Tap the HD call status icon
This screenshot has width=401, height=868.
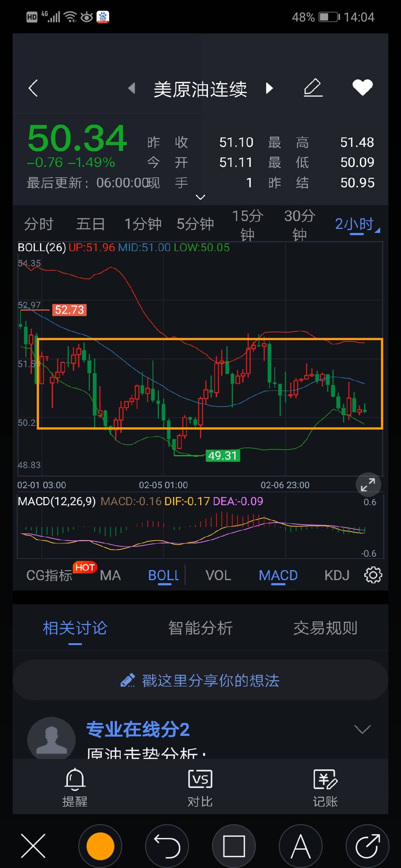coord(32,17)
